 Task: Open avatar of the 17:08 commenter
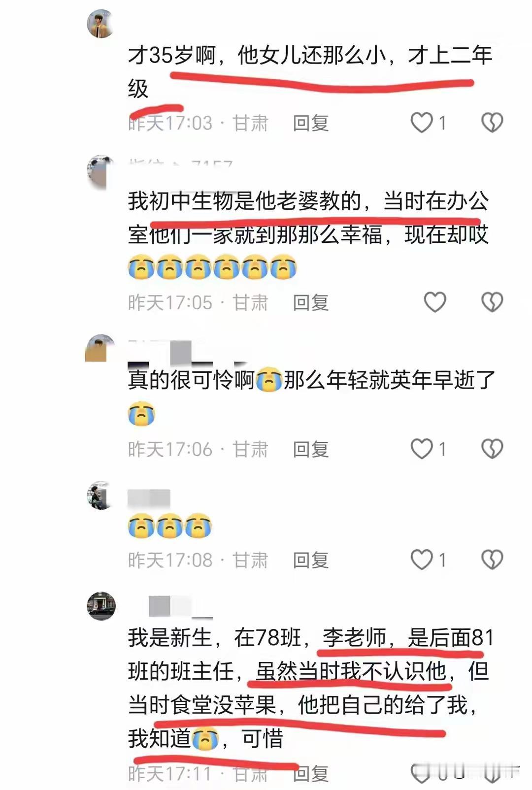[101, 495]
